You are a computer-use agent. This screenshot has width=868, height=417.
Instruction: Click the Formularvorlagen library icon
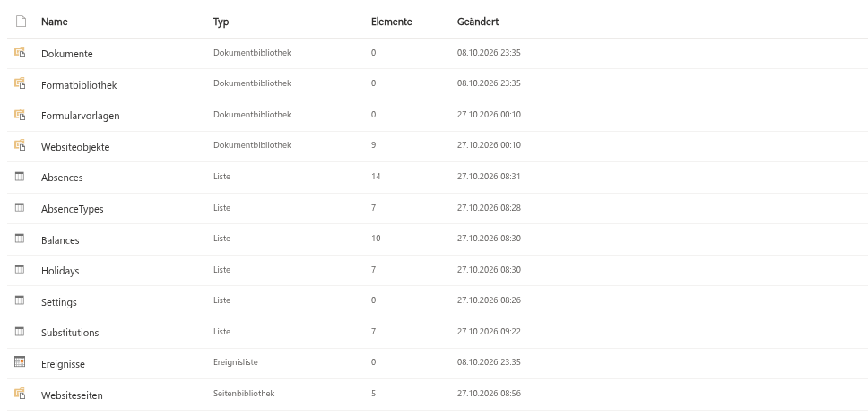20,115
